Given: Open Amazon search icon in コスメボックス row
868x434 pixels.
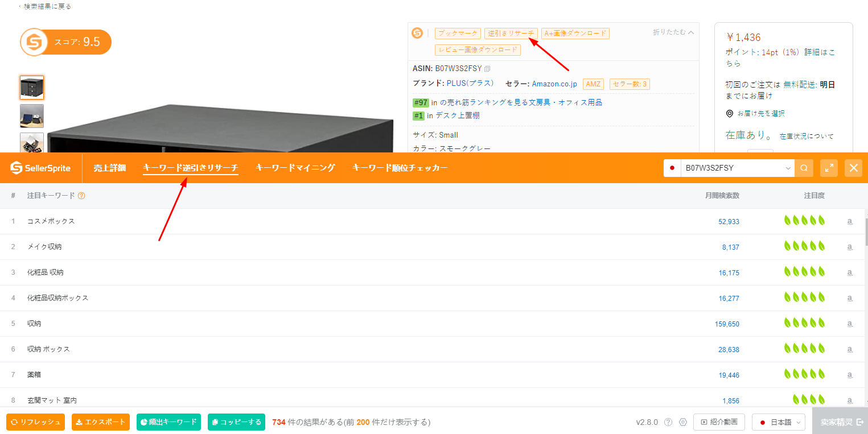Looking at the screenshot, I should [850, 221].
